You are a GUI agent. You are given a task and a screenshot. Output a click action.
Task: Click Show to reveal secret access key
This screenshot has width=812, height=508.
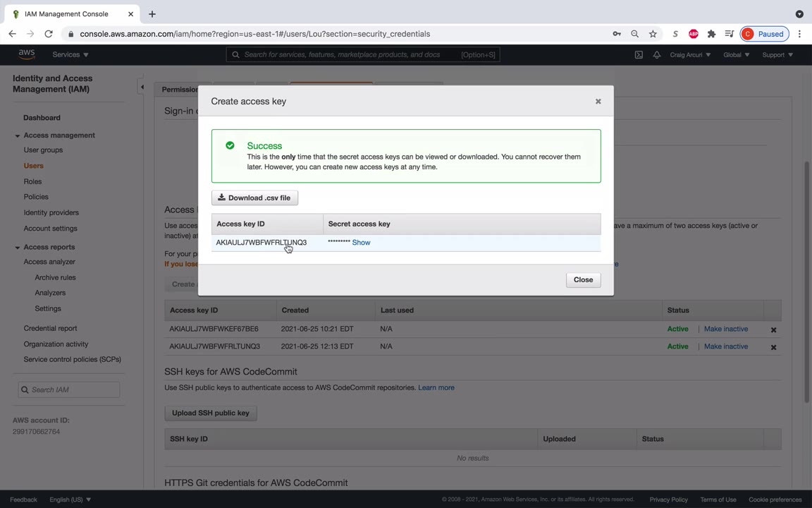(x=361, y=242)
